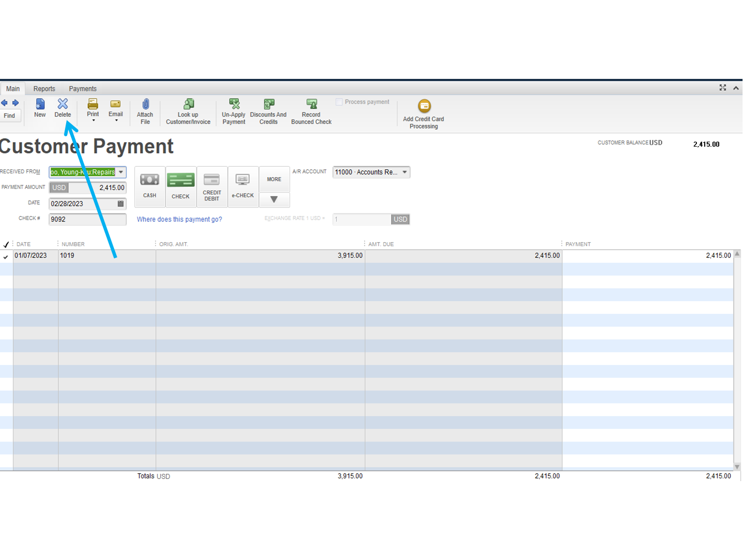747x560 pixels.
Task: Click 'Where does this payment go?' link
Action: click(180, 219)
